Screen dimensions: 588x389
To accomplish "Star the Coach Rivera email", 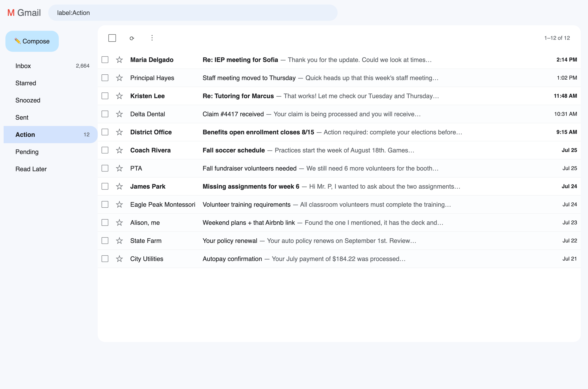I will point(119,150).
